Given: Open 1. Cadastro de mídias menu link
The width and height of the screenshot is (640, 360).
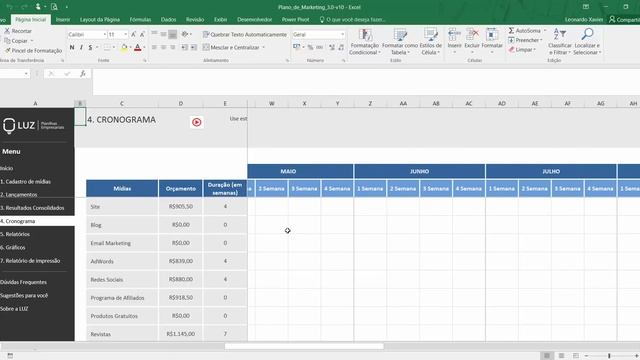Looking at the screenshot, I should pyautogui.click(x=26, y=182).
